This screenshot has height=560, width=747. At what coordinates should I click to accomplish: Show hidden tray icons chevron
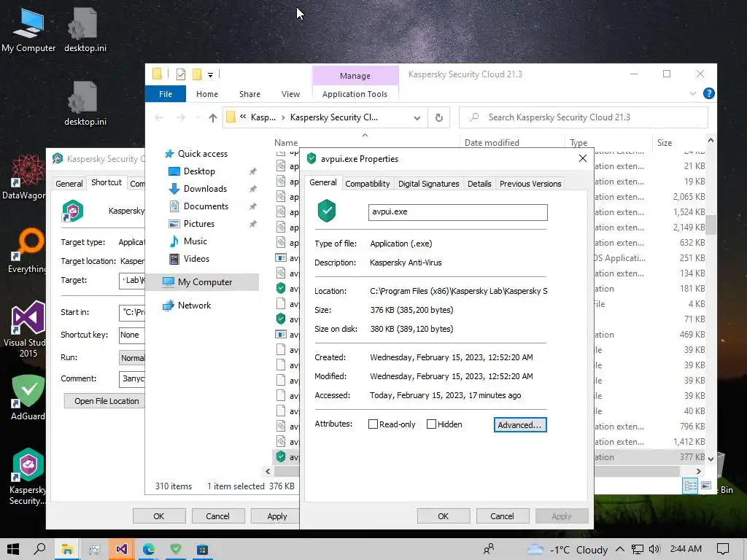(x=620, y=549)
